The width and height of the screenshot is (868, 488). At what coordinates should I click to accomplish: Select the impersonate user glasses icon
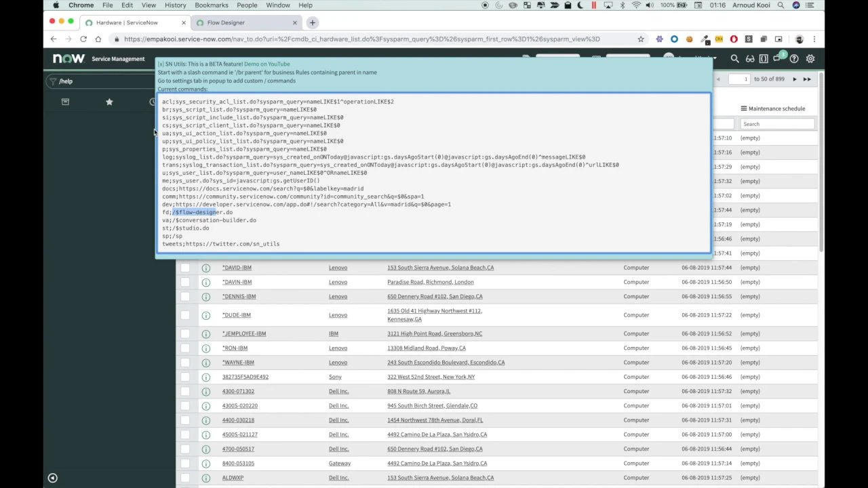pyautogui.click(x=749, y=58)
